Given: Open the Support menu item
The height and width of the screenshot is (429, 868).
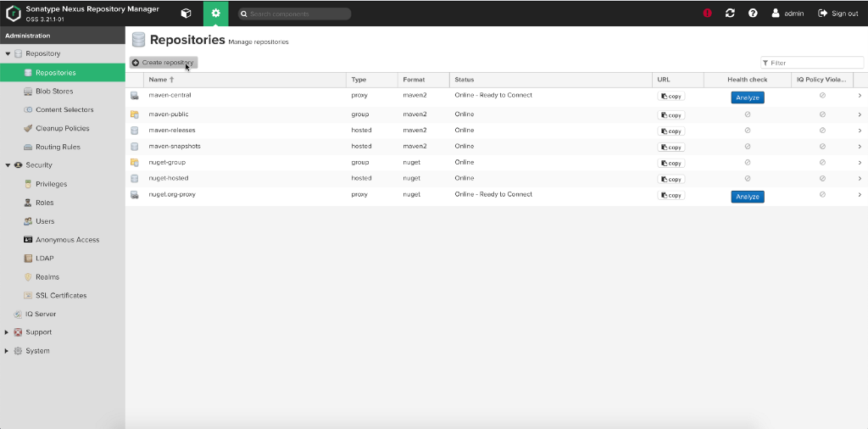Looking at the screenshot, I should pyautogui.click(x=38, y=332).
